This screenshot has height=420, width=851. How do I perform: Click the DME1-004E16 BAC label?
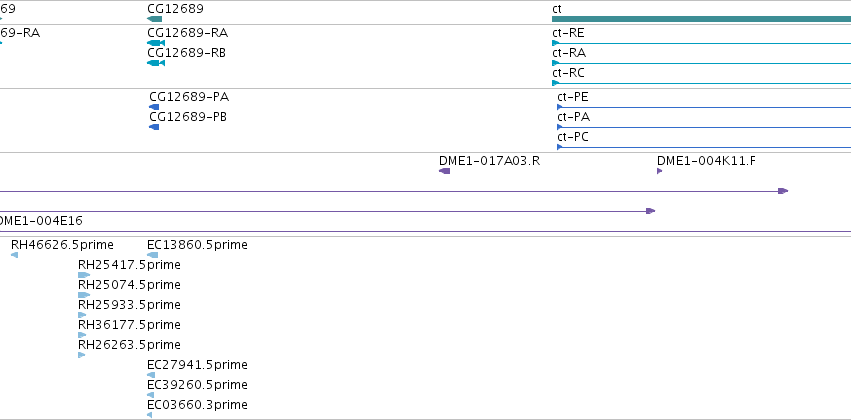(40, 221)
